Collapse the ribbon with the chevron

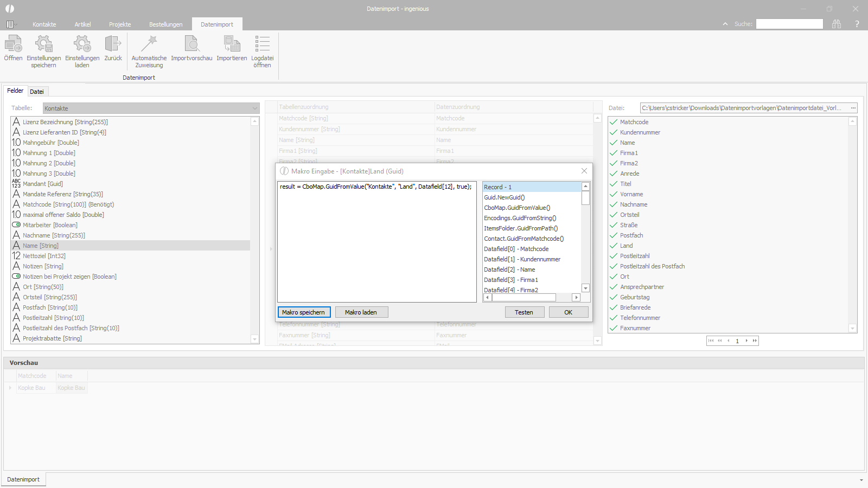coord(725,24)
